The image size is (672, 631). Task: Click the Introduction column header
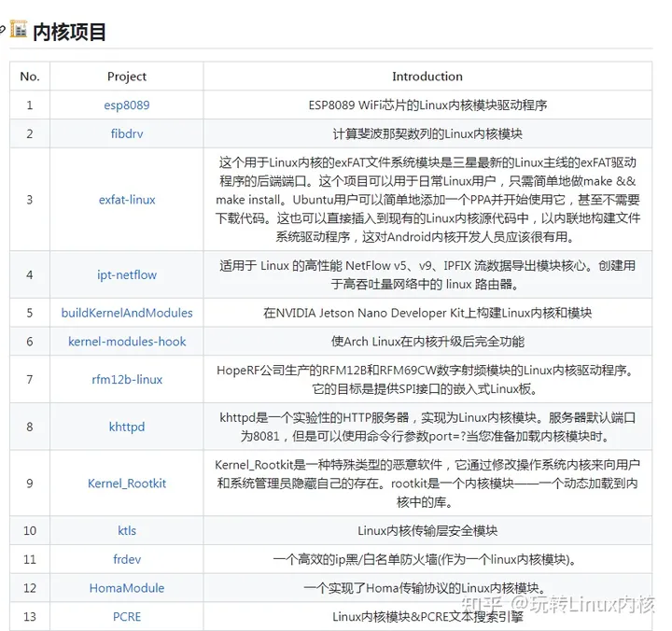click(427, 77)
